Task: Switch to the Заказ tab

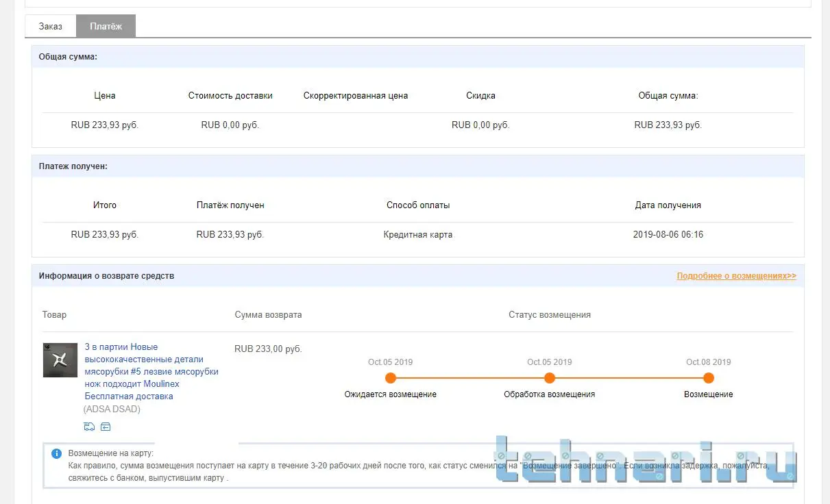Action: point(50,26)
